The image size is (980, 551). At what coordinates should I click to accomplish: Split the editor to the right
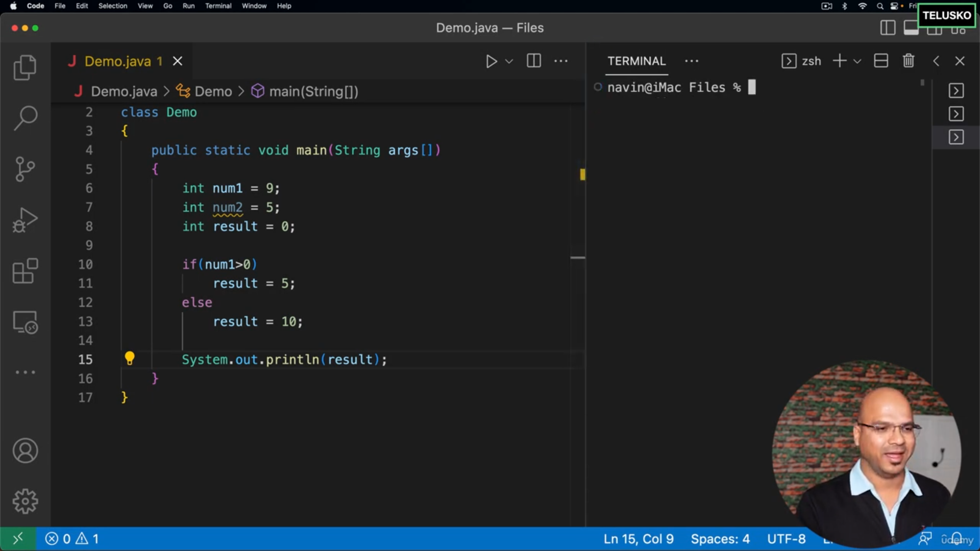pyautogui.click(x=534, y=61)
